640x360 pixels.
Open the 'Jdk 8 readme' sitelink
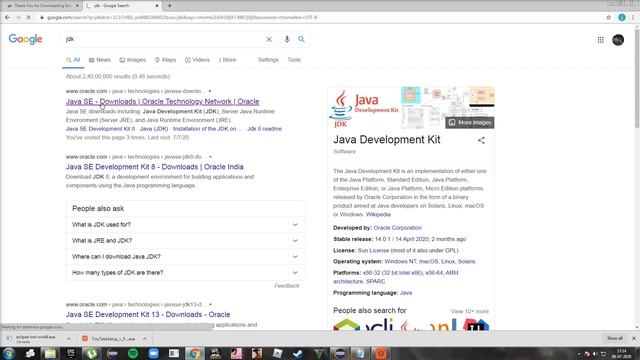pyautogui.click(x=264, y=129)
